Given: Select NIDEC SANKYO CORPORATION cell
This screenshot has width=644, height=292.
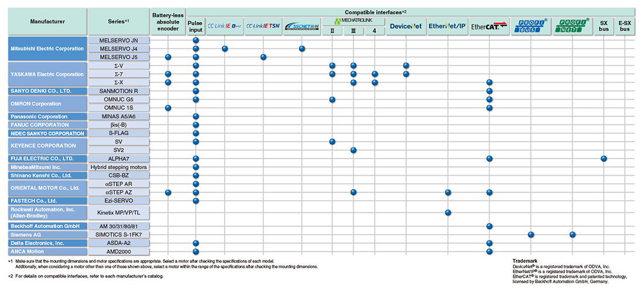Looking at the screenshot, I should coord(47,133).
